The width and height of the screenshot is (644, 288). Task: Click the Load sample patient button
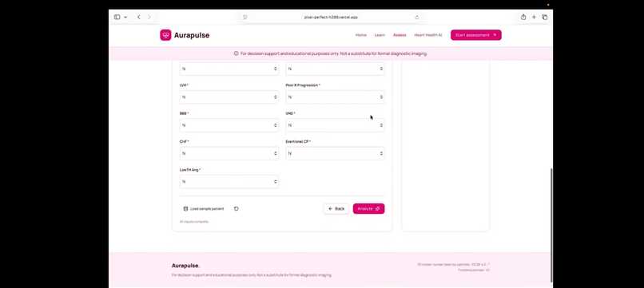(204, 209)
